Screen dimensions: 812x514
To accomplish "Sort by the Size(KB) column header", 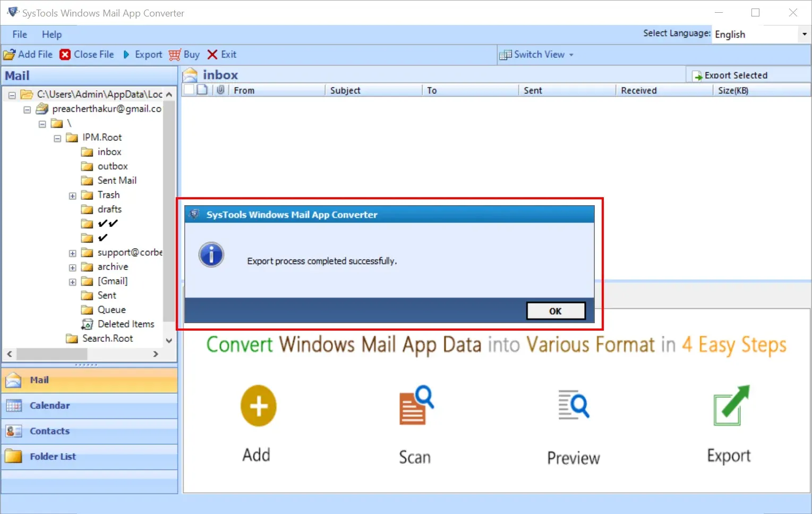I will [x=762, y=90].
